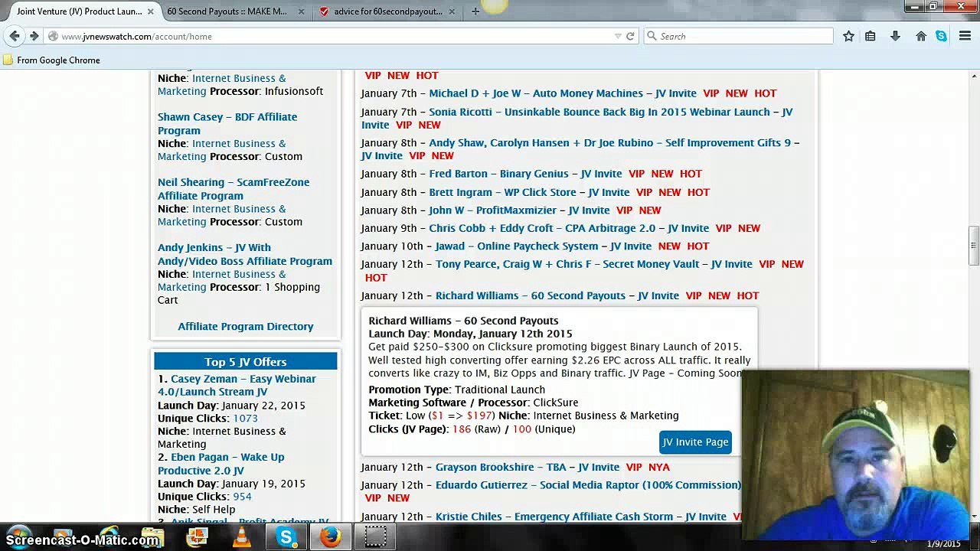Viewport: 980px width, 551px height.
Task: Open Chris Cobb CPA Arbitrage 2.0 listing
Action: pyautogui.click(x=542, y=228)
